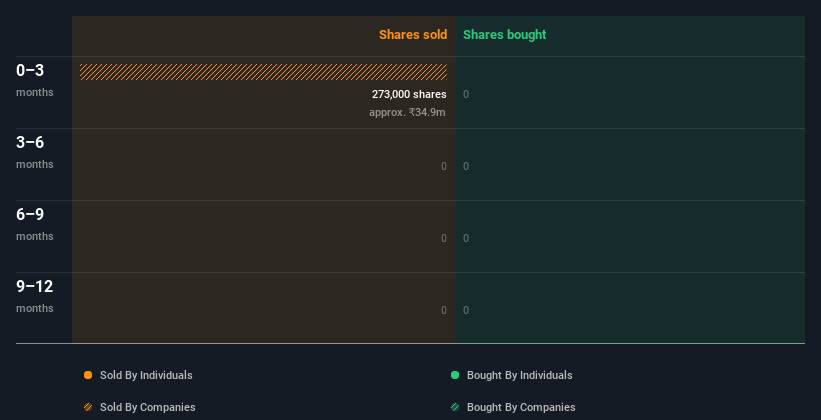Click the green Bought By Individuals legend dot

tap(455, 375)
